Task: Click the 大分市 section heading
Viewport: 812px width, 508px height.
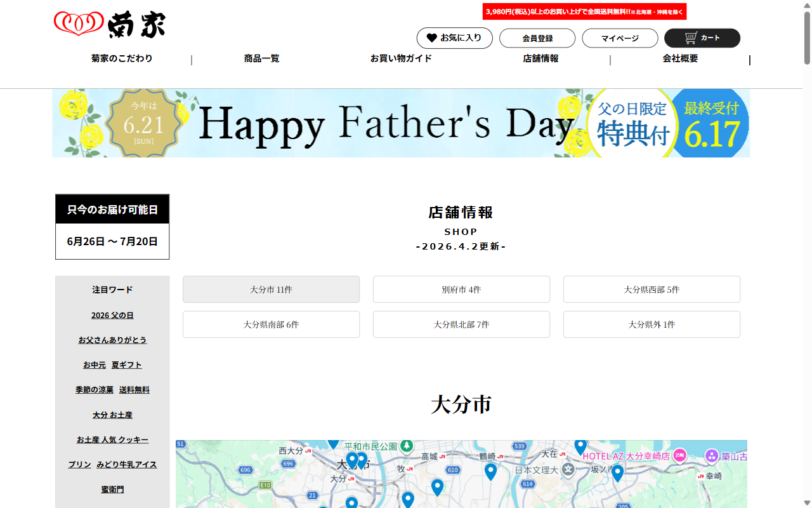Action: coord(461,404)
